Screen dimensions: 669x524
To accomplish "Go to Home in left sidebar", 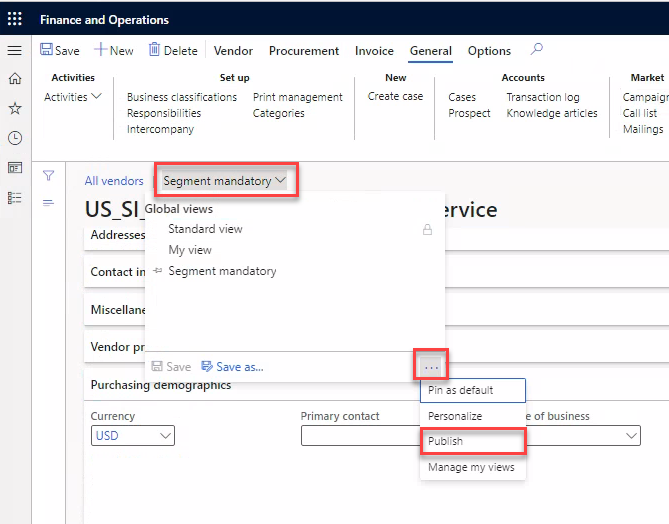I will coord(14,79).
